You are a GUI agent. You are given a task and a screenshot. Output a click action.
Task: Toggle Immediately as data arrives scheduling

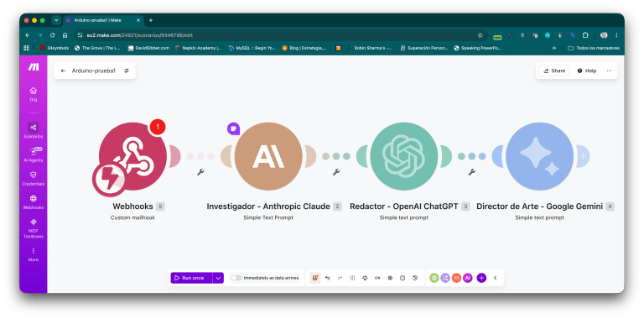point(236,278)
